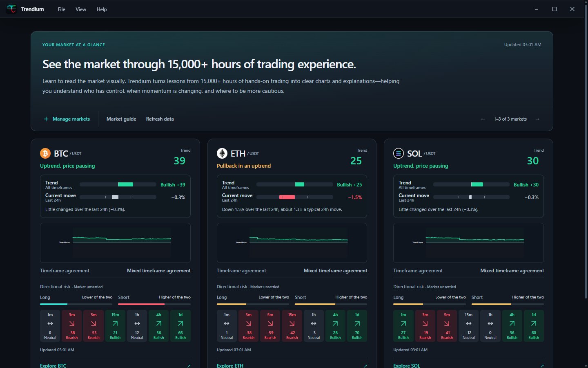This screenshot has width=588, height=368.
Task: Click SOL trend strength bar
Action: [471, 184]
